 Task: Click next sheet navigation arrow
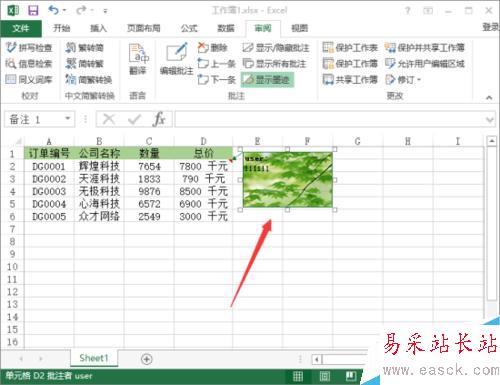[x=41, y=359]
